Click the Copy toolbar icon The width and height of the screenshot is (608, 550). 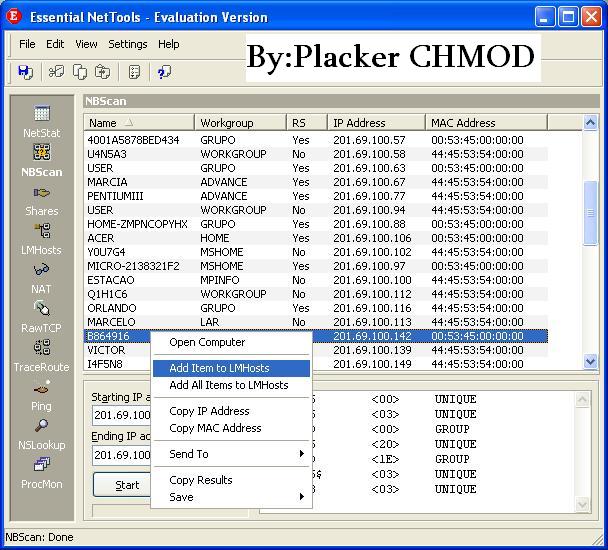[x=80, y=72]
